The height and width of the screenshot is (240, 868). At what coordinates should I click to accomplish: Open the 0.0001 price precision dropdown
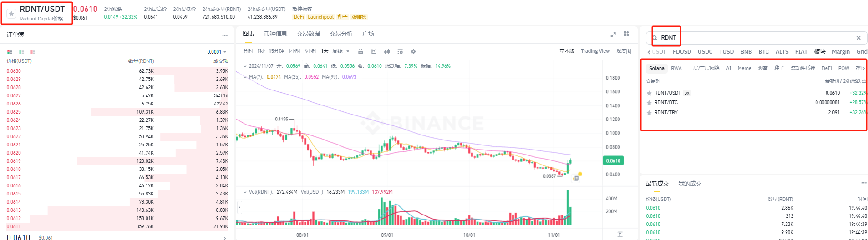(217, 52)
